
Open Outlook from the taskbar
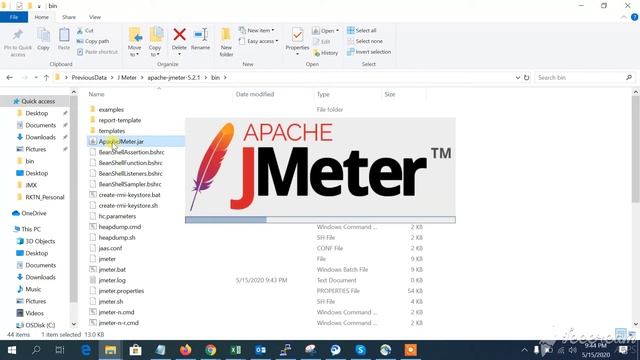[260, 350]
